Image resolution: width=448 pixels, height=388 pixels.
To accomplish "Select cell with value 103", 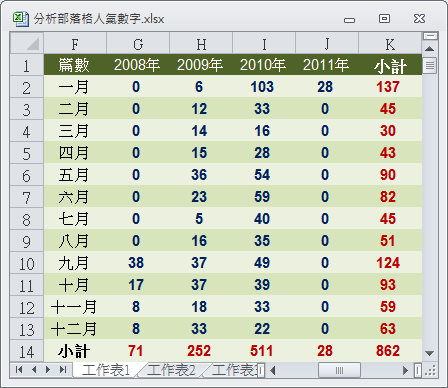I will click(264, 87).
